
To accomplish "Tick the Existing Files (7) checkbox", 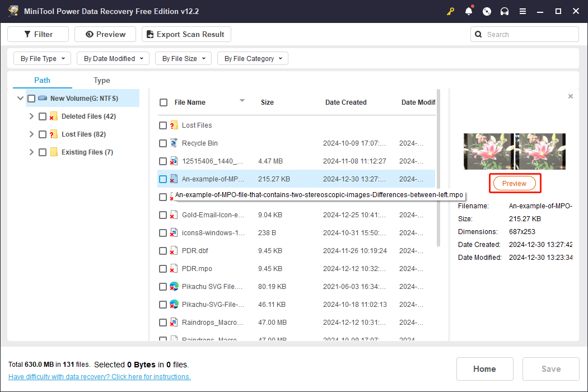I will [x=43, y=152].
